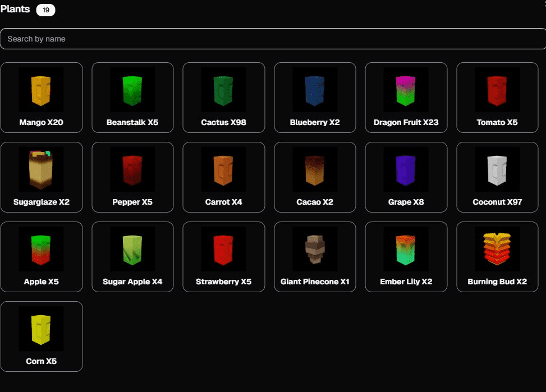
Task: Select the Sugar Apple X4 thumbnail
Action: pyautogui.click(x=132, y=250)
